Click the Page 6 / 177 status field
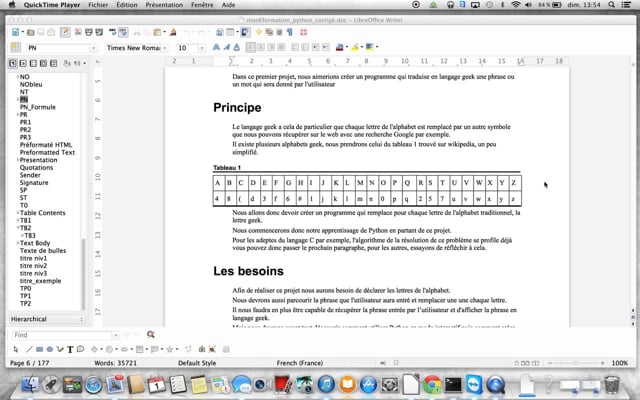 pos(29,363)
